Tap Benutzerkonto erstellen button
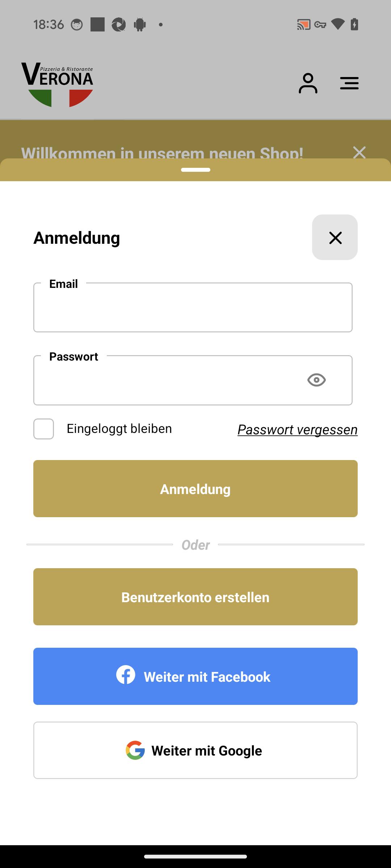 click(x=195, y=597)
